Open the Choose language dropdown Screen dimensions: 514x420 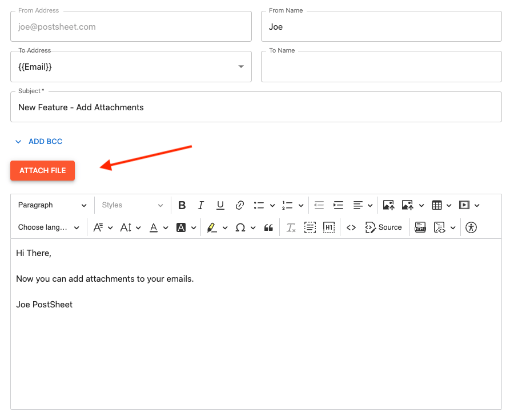[x=49, y=227]
